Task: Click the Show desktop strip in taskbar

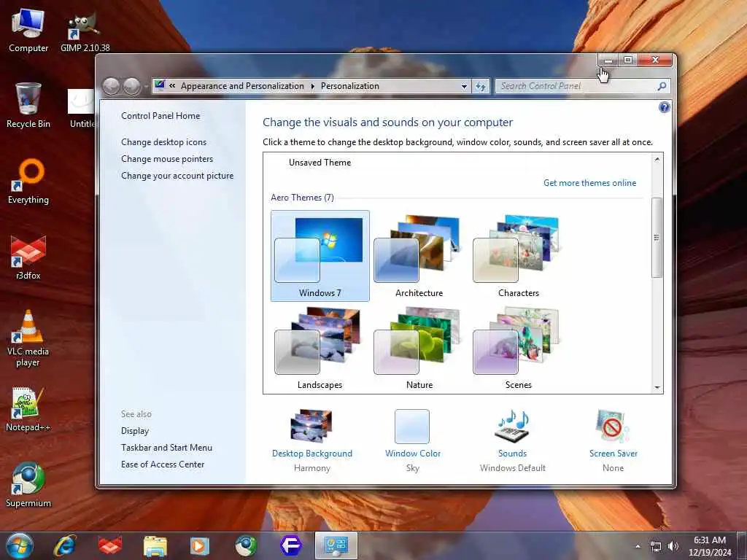Action: click(x=743, y=546)
